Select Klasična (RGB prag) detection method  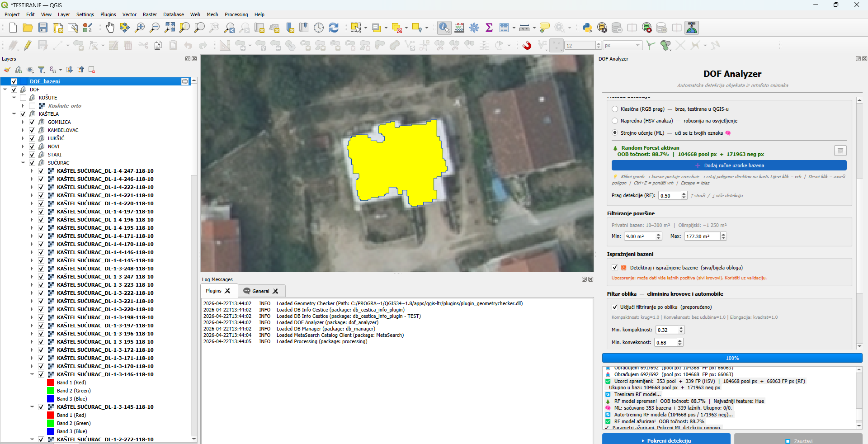point(615,109)
